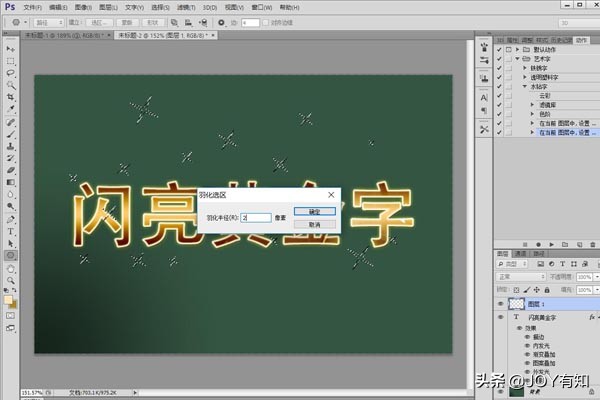Open the tool mode 路径 dropdown
Image resolution: width=600 pixels, height=400 pixels.
[48, 23]
